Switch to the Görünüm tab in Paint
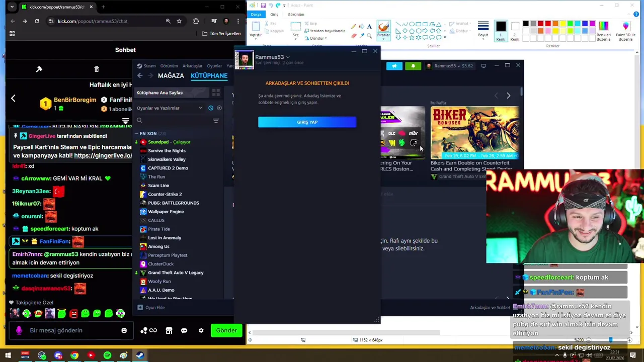Viewport: 644px width, 362px height. (x=296, y=15)
